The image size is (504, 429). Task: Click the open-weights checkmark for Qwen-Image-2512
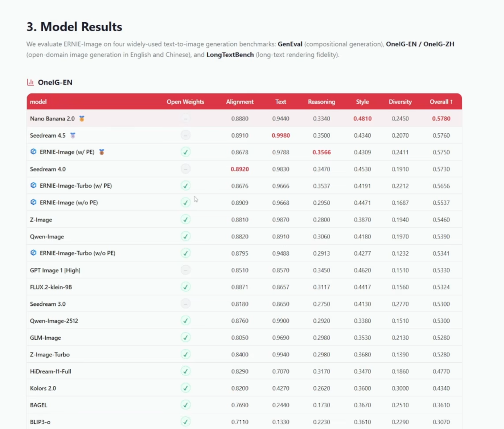[185, 321]
